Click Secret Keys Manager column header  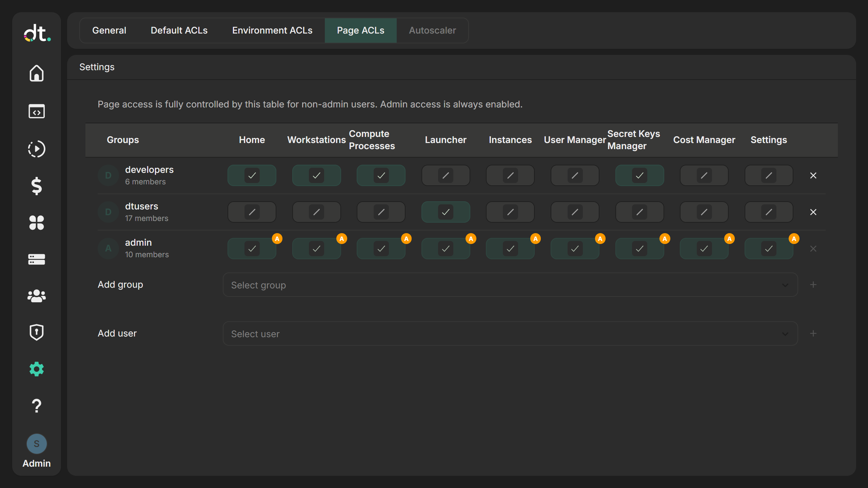(x=634, y=140)
